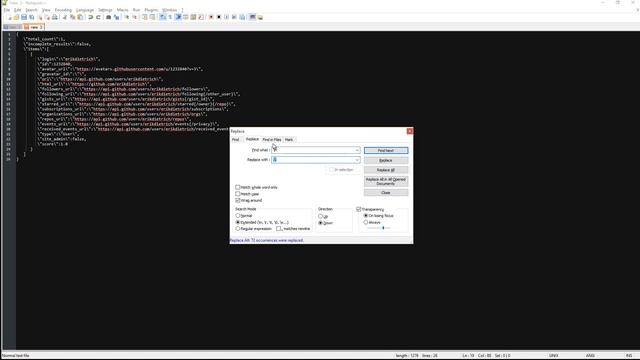Close current document via toolbar icon

coord(40,17)
